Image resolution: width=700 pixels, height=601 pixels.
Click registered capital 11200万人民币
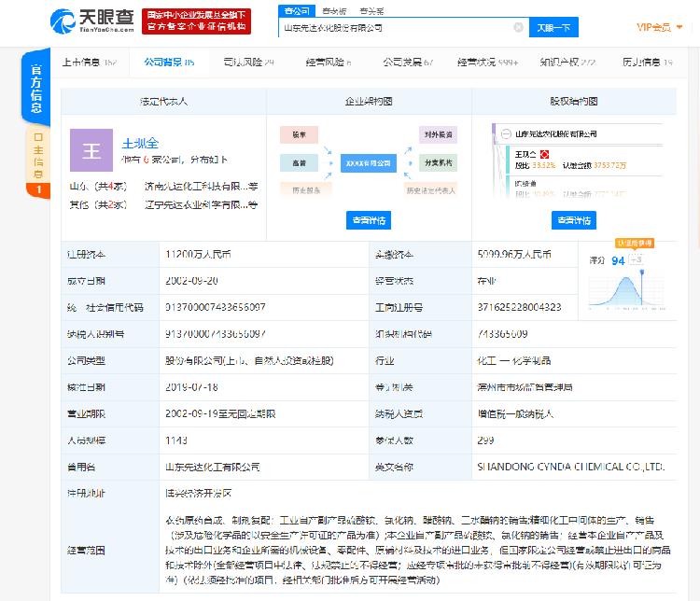198,254
